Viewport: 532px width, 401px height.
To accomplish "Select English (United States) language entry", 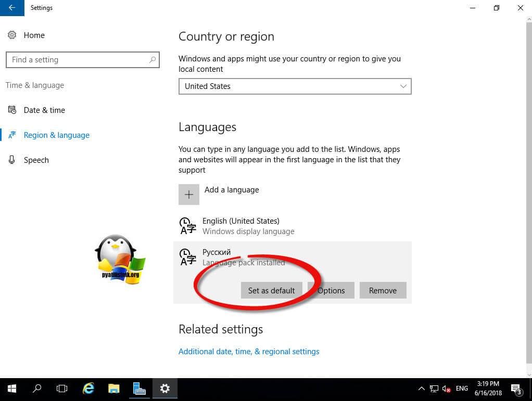I will tap(240, 226).
